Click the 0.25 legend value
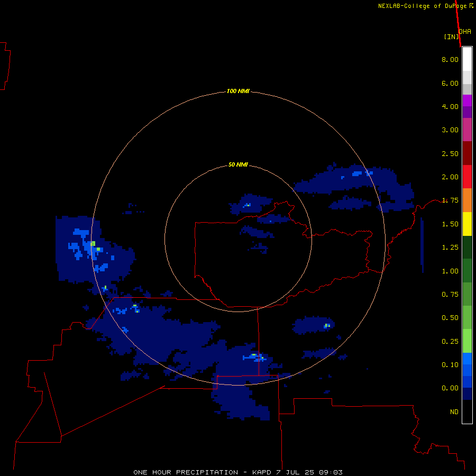 [x=450, y=342]
